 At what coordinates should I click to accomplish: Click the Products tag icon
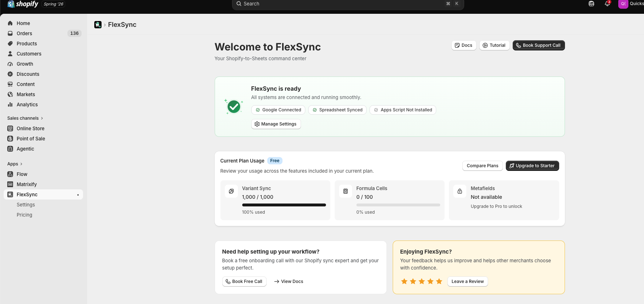10,44
